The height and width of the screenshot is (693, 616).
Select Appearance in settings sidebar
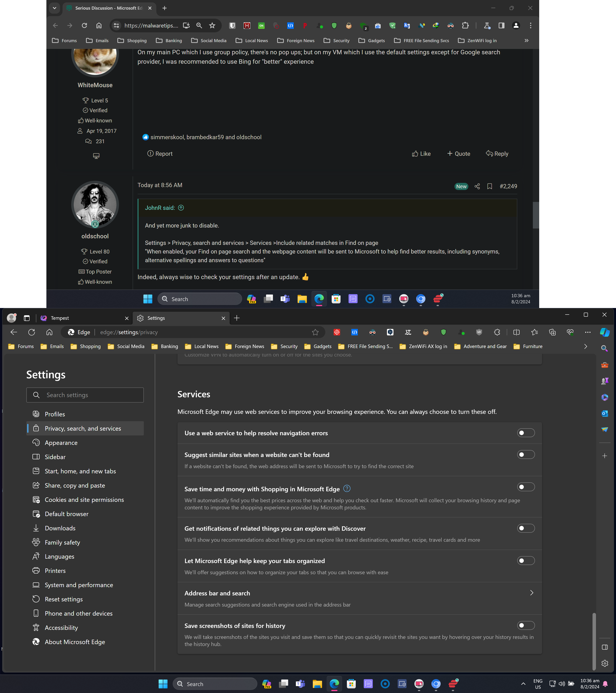tap(61, 443)
